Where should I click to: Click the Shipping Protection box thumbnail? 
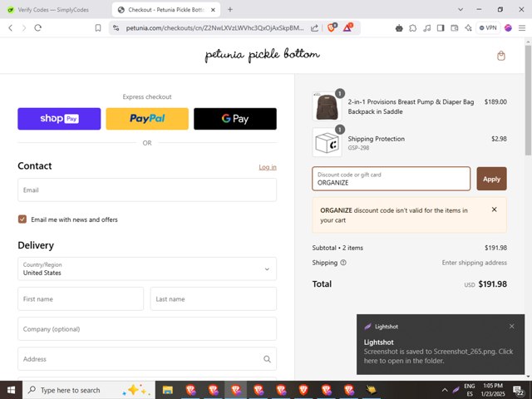click(x=327, y=143)
